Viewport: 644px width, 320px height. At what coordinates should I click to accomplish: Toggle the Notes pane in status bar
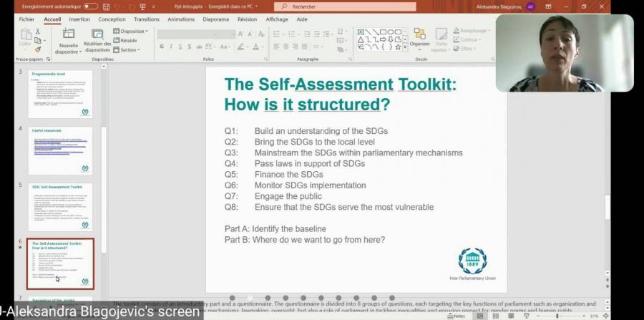click(455, 316)
